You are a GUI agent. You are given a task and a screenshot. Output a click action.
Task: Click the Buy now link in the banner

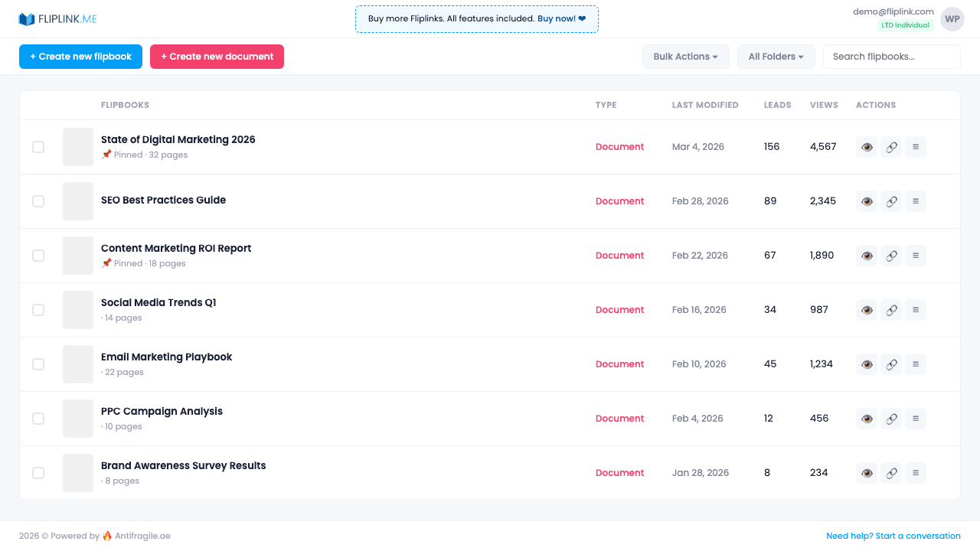[557, 18]
